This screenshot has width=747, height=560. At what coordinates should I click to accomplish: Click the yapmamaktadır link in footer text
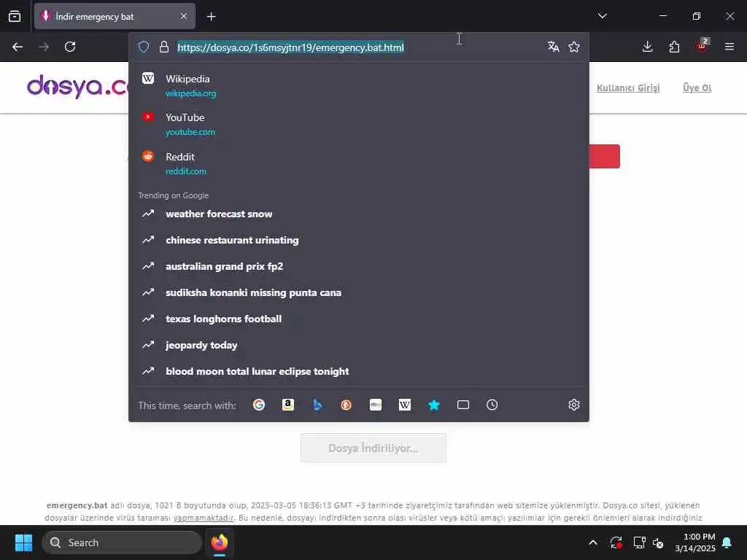click(x=204, y=518)
